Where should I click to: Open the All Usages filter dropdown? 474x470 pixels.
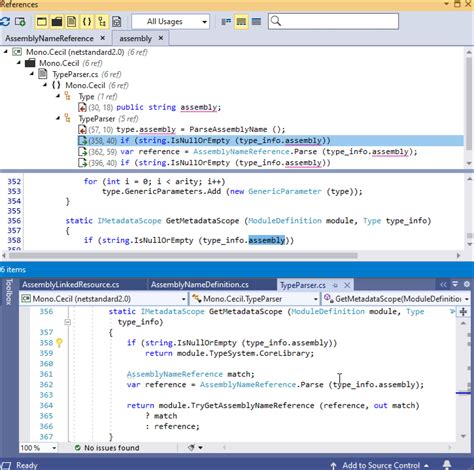[171, 22]
